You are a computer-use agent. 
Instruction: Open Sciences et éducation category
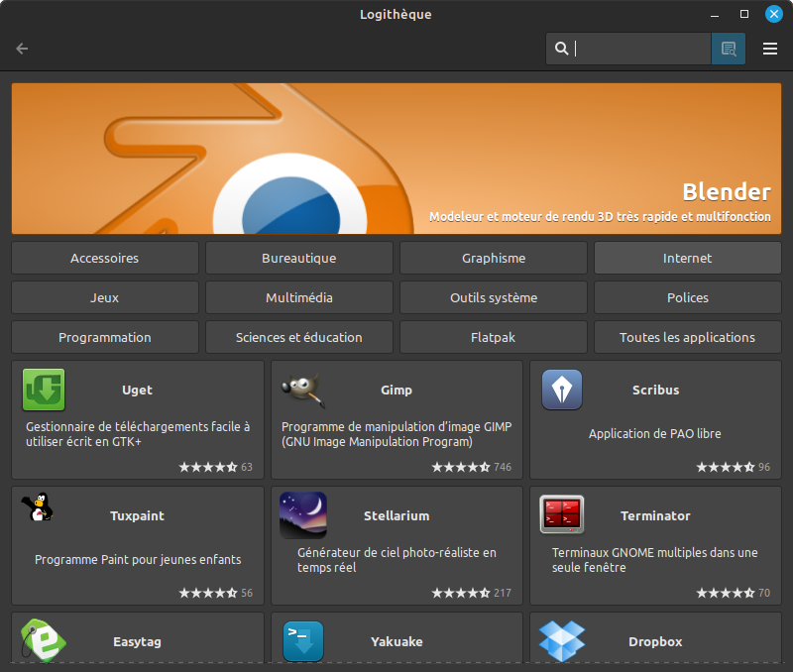coord(299,337)
